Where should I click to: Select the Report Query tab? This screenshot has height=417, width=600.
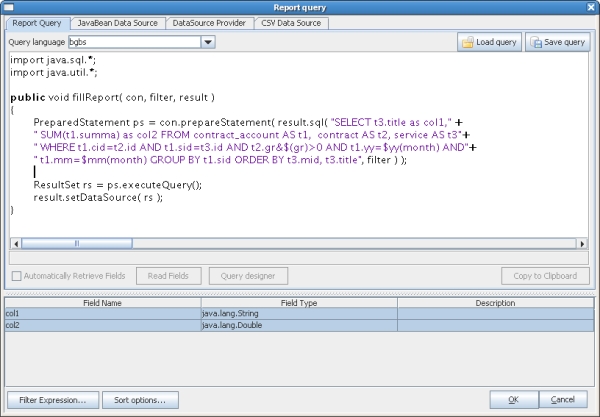[37, 21]
